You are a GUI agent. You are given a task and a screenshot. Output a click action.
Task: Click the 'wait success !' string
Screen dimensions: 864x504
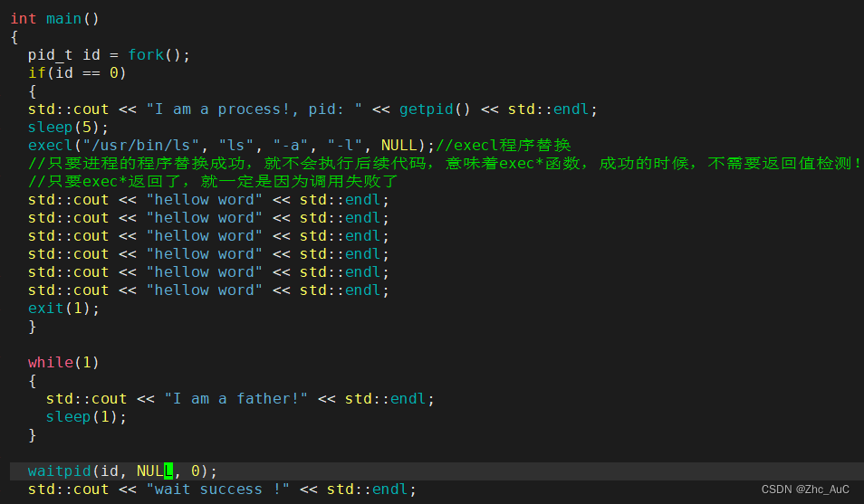pos(217,490)
